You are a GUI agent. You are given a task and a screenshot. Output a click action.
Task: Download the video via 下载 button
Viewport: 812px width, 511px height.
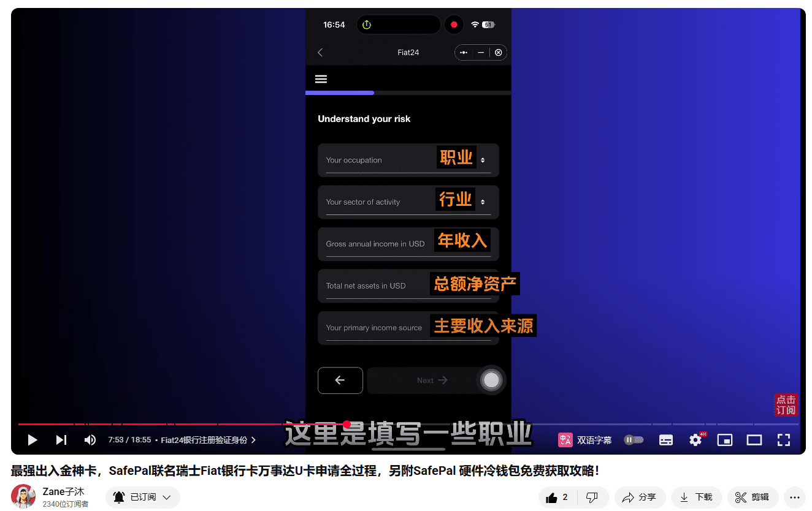click(x=697, y=498)
